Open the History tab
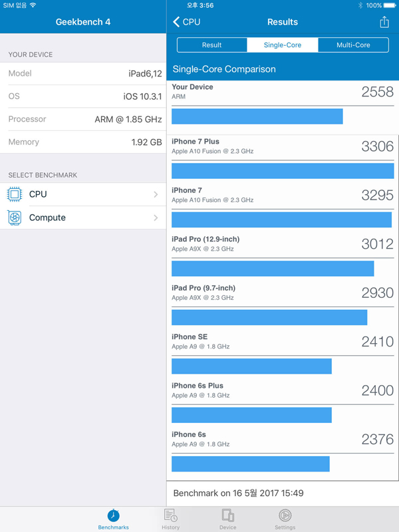This screenshot has width=399, height=532. (x=170, y=519)
